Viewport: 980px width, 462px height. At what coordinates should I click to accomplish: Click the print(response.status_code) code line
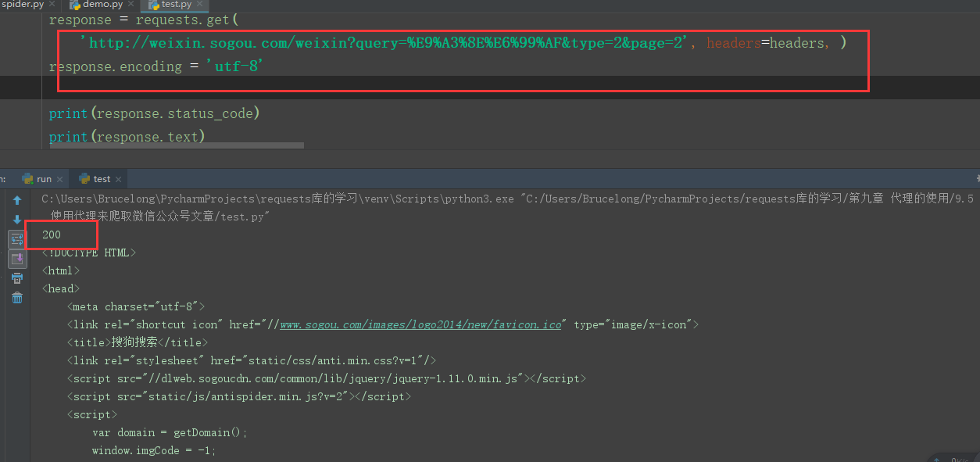click(x=154, y=113)
